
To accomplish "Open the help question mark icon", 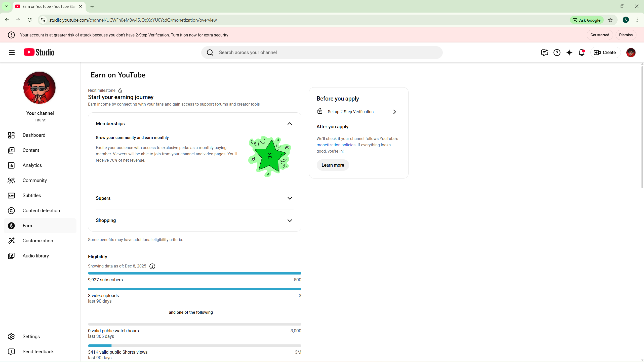I will click(557, 53).
